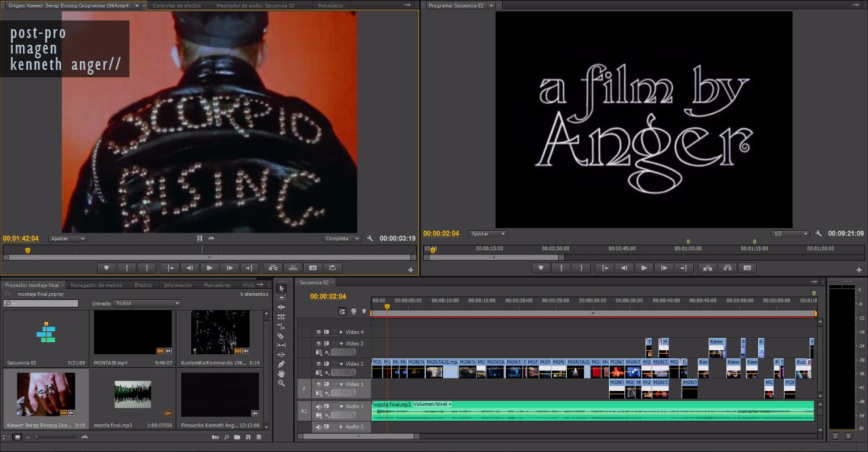Play sequence in Program monitor

[x=644, y=268]
